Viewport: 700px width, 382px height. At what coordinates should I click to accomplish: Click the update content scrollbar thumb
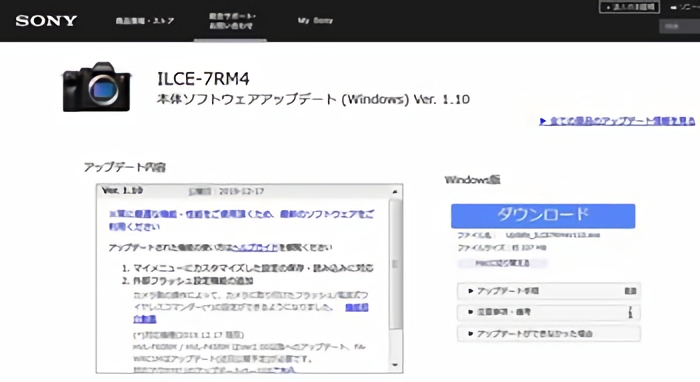(x=395, y=264)
